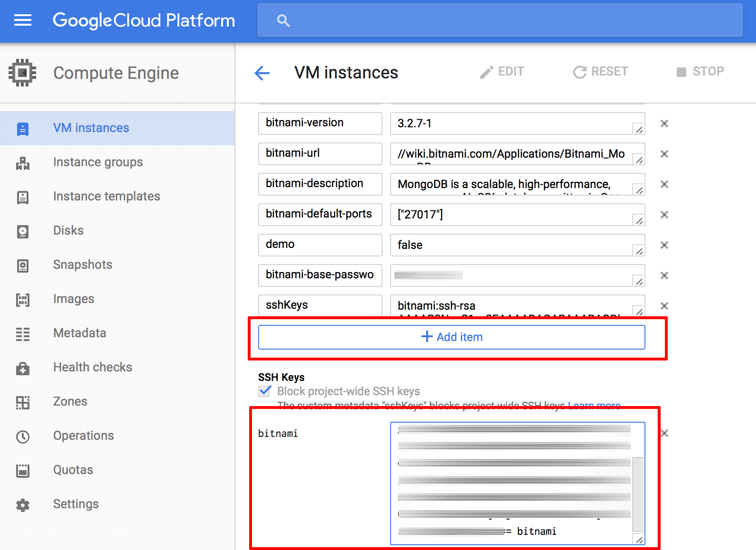Click the Disks sidebar icon

coord(23,231)
